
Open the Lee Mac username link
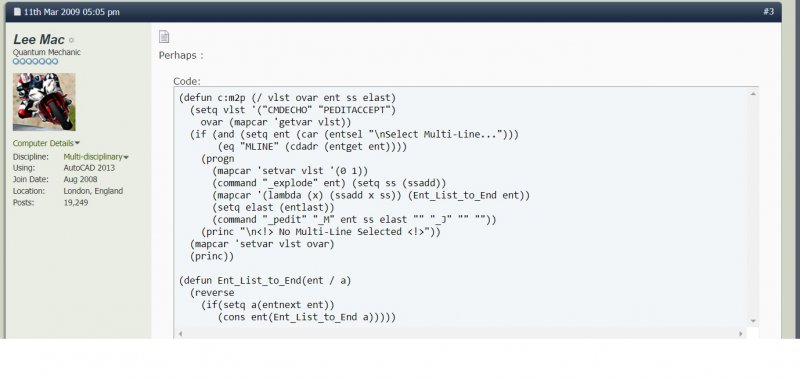pos(39,39)
